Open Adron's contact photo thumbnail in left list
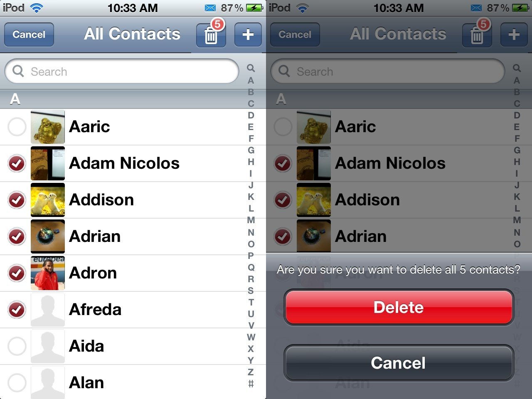Image resolution: width=532 pixels, height=399 pixels. pos(48,273)
